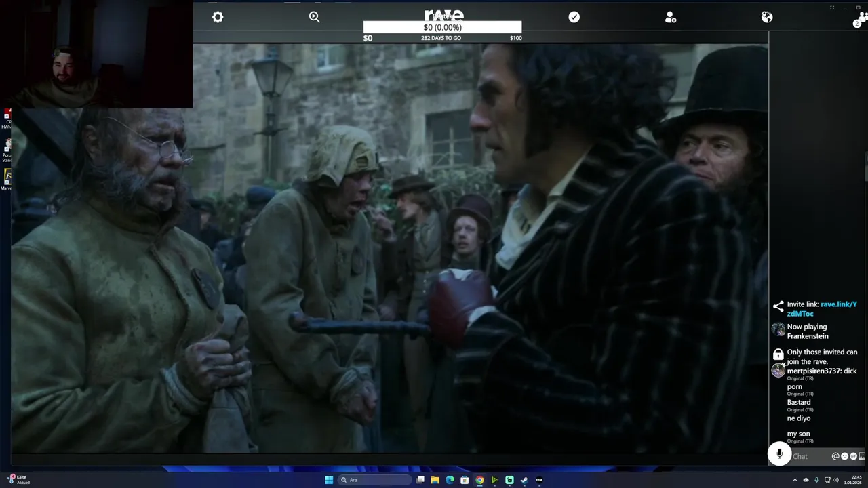Expand hidden system tray icons chevron

[795, 480]
